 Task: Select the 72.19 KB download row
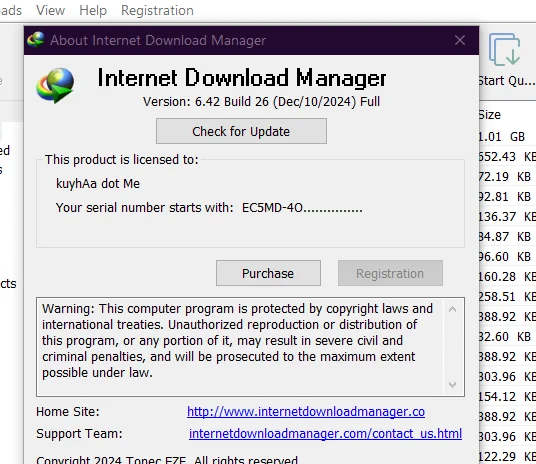(x=507, y=177)
